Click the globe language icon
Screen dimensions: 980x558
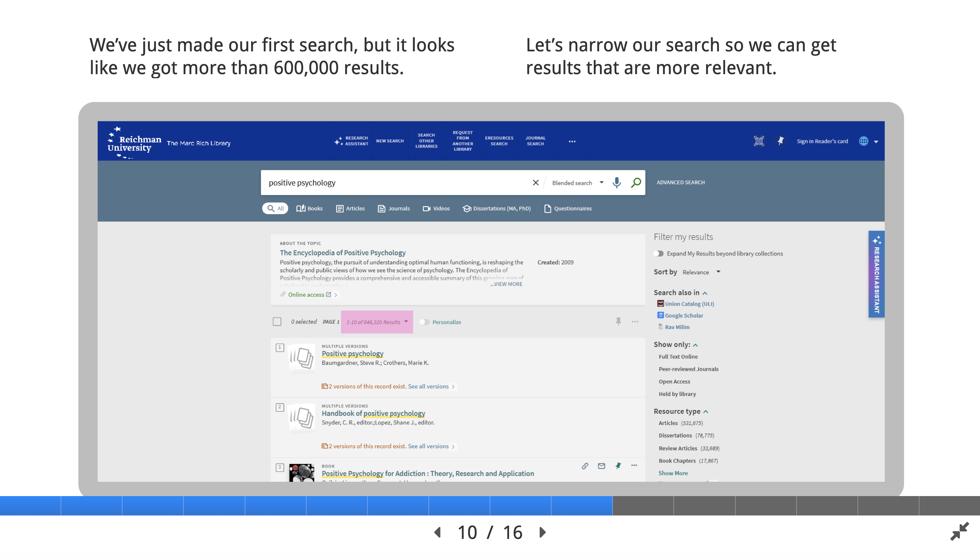click(x=863, y=141)
